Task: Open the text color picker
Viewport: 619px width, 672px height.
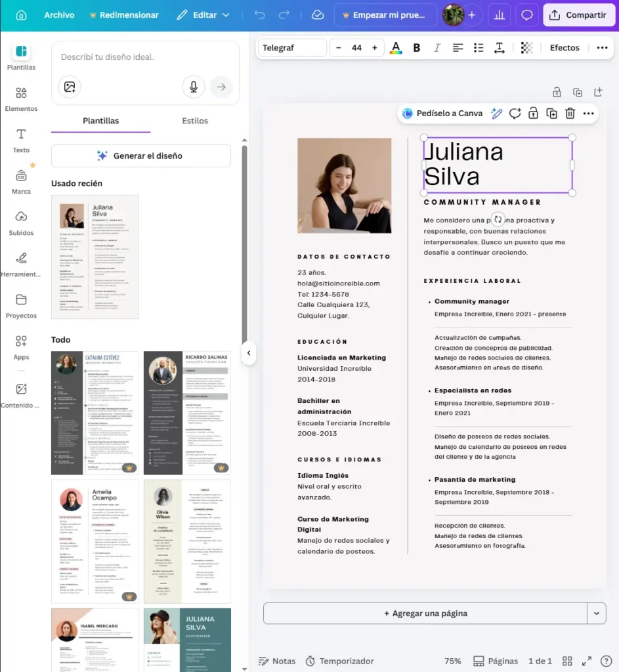Action: coord(395,48)
